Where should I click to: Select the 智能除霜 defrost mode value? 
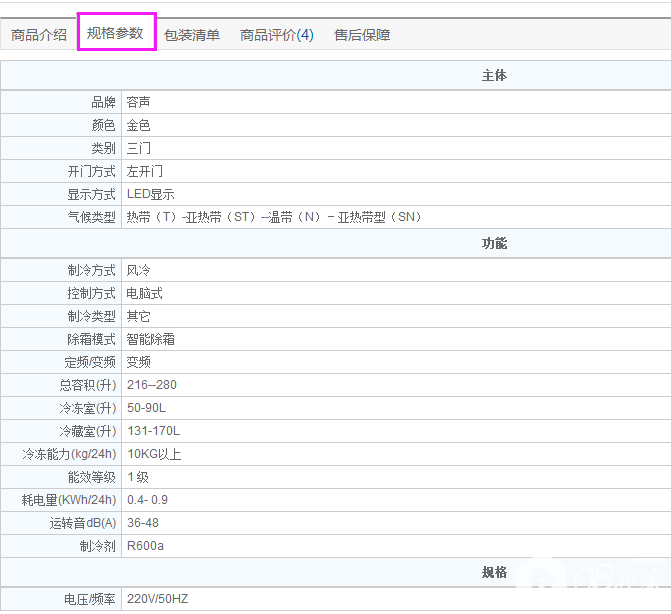(x=151, y=339)
